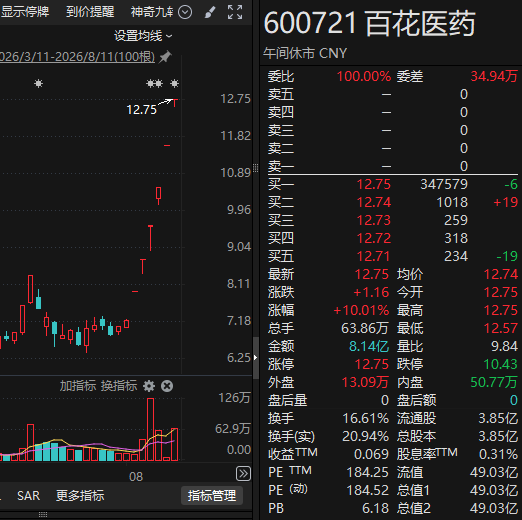
Task: Click the PB value 6.18
Action: point(375,508)
